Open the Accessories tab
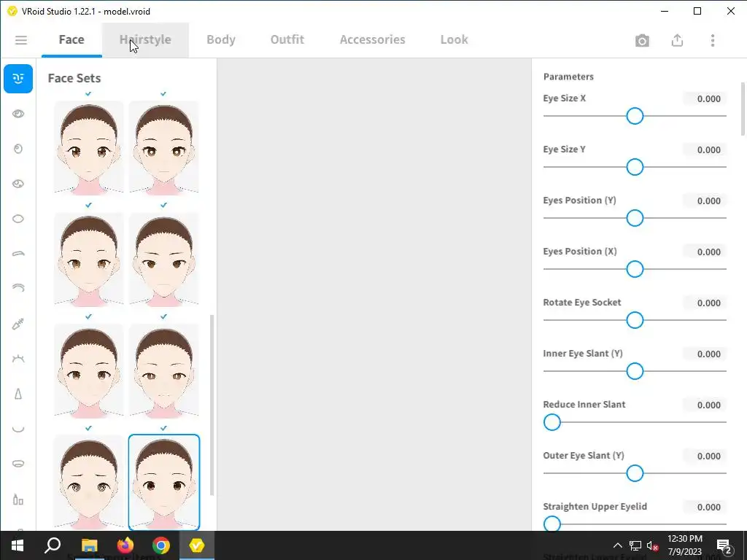The image size is (747, 560). pos(373,39)
